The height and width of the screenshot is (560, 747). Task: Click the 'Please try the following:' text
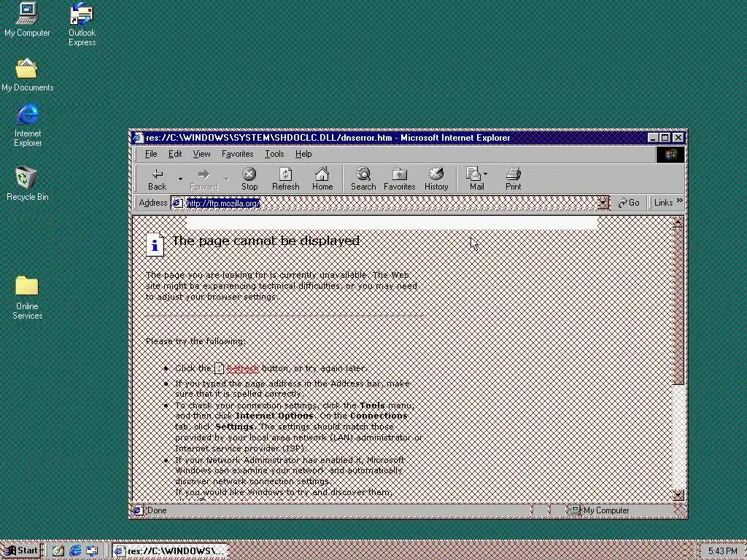tap(196, 341)
